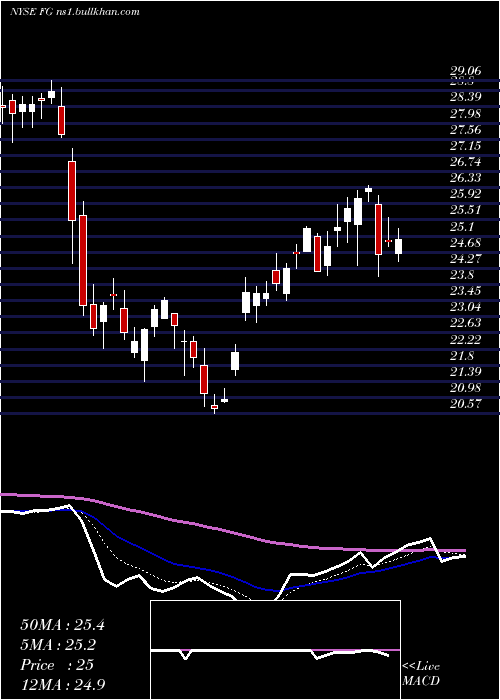Image resolution: width=500 pixels, height=700 pixels.
Task: Select the 27.56 price axis label
Action: (465, 130)
